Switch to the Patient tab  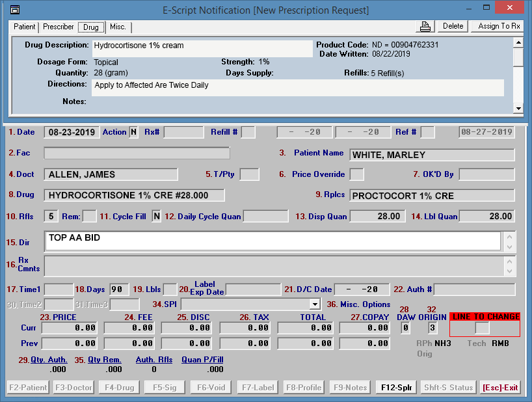pos(25,27)
